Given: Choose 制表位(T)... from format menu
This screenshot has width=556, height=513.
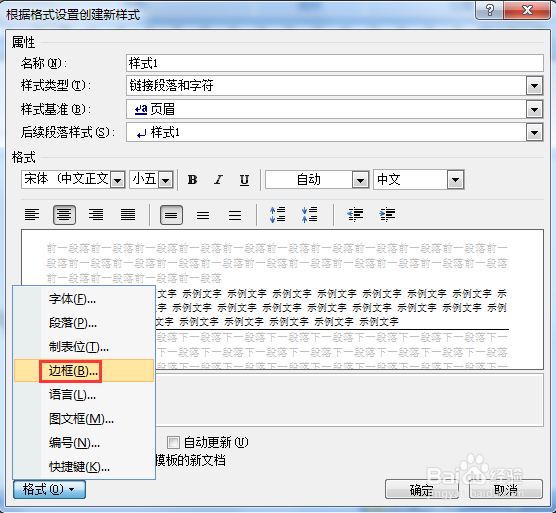Looking at the screenshot, I should (x=84, y=347).
